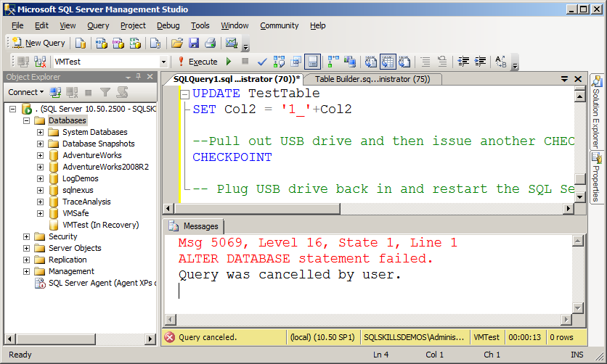Cancel the executing query with the stop square

(x=245, y=61)
